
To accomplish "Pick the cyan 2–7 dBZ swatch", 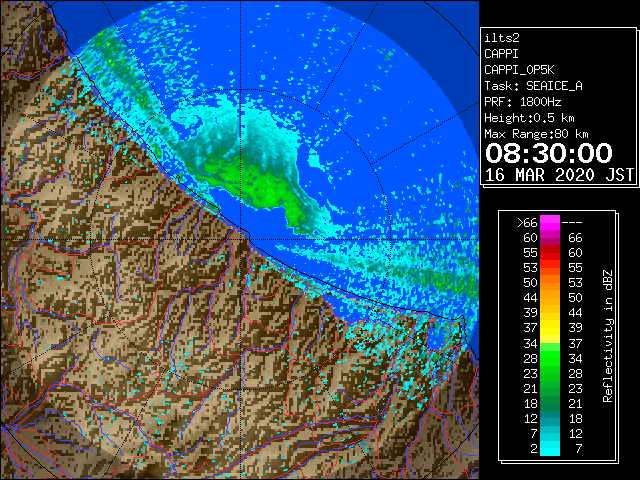I will tap(550, 448).
